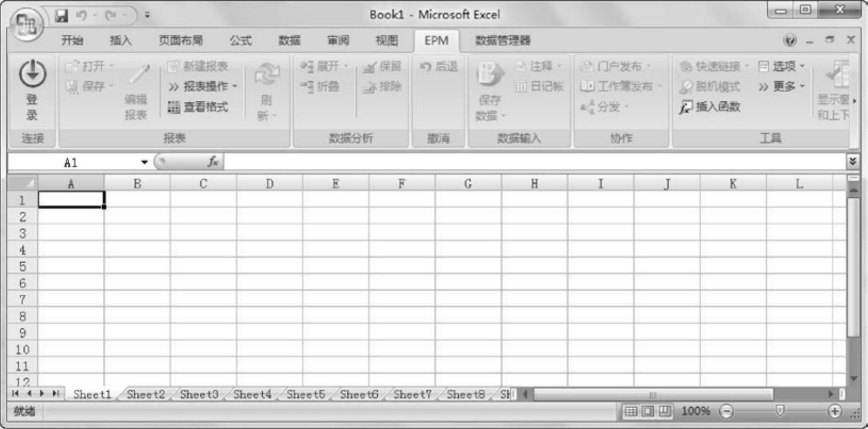868x429 pixels.
Task: Click the Select All corner button
Action: point(23,184)
